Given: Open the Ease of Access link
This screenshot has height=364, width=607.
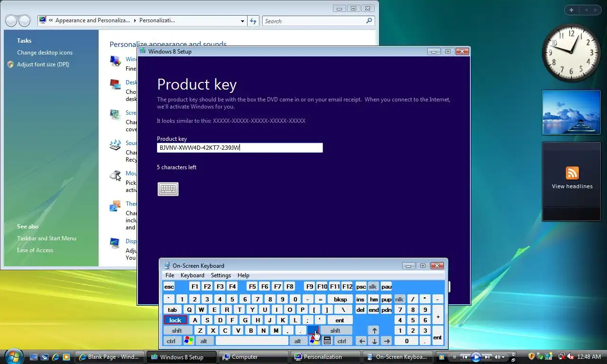Looking at the screenshot, I should [x=35, y=250].
